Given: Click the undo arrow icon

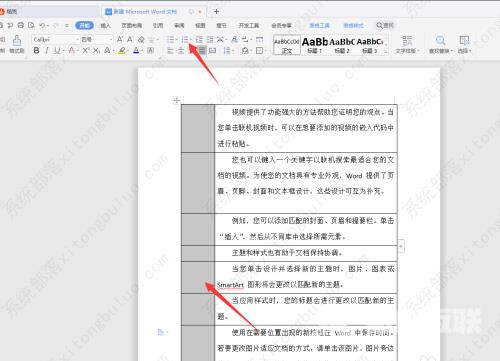Looking at the screenshot, I should [42, 25].
